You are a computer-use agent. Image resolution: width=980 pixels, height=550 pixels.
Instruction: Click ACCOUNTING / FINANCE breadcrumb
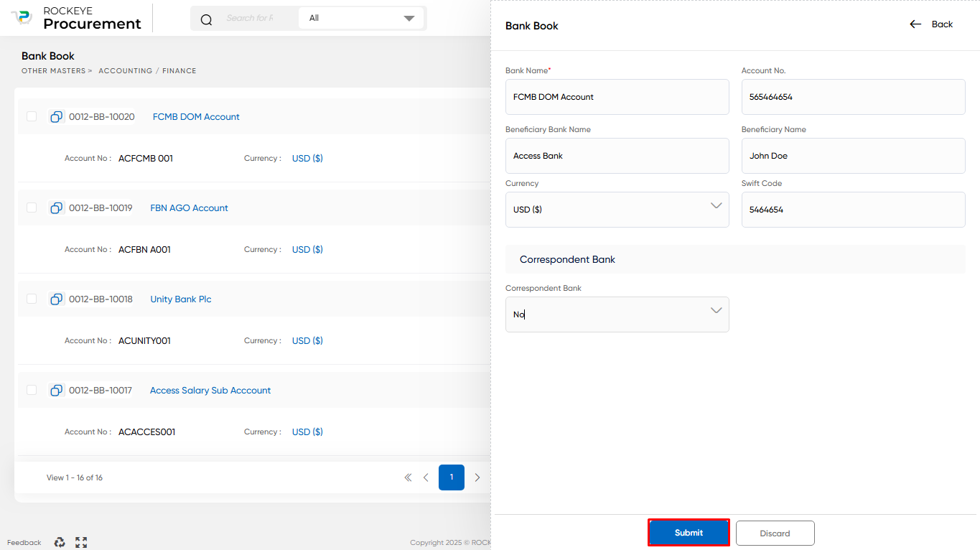coord(147,71)
